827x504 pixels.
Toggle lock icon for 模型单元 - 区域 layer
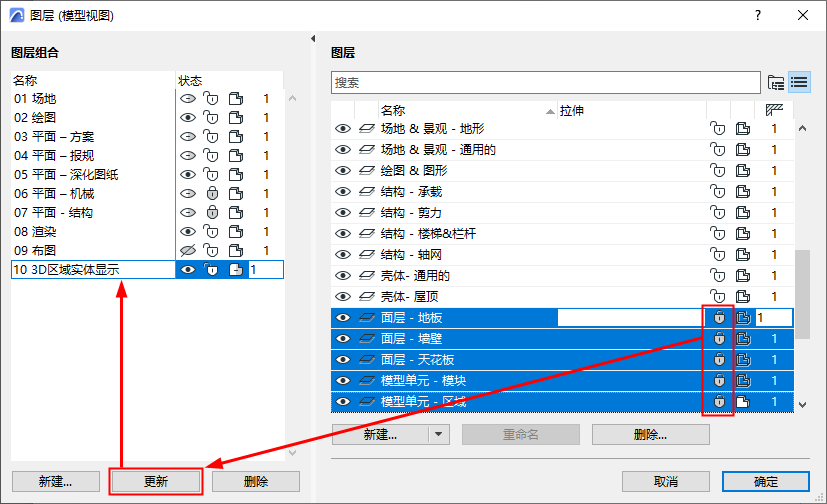click(x=719, y=401)
